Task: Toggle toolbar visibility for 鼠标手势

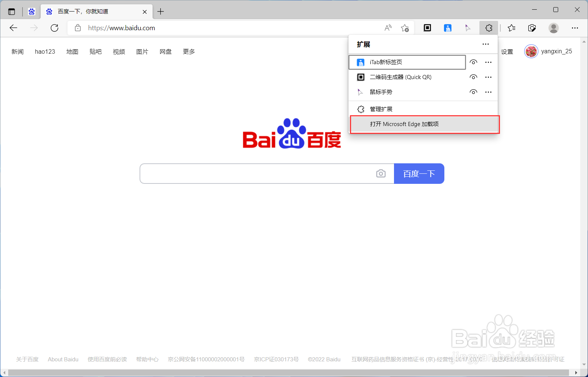Action: click(x=473, y=92)
